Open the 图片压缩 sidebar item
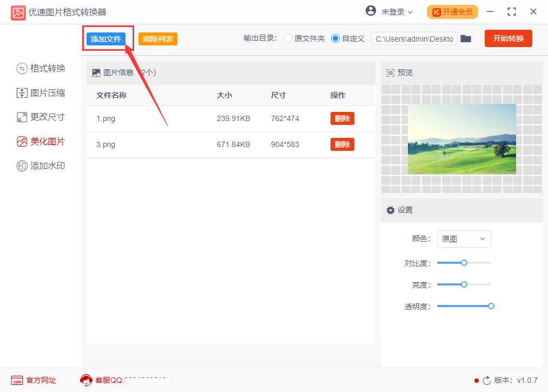 [x=41, y=93]
